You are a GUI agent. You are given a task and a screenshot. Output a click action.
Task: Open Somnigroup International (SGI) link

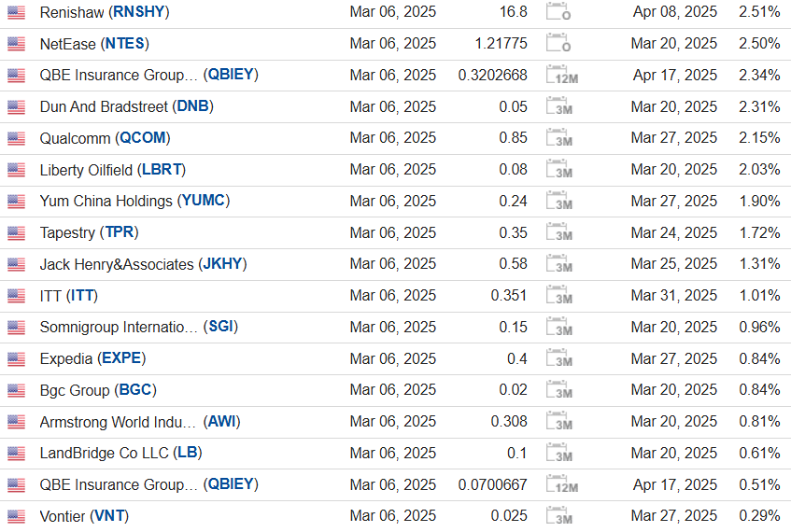(138, 328)
